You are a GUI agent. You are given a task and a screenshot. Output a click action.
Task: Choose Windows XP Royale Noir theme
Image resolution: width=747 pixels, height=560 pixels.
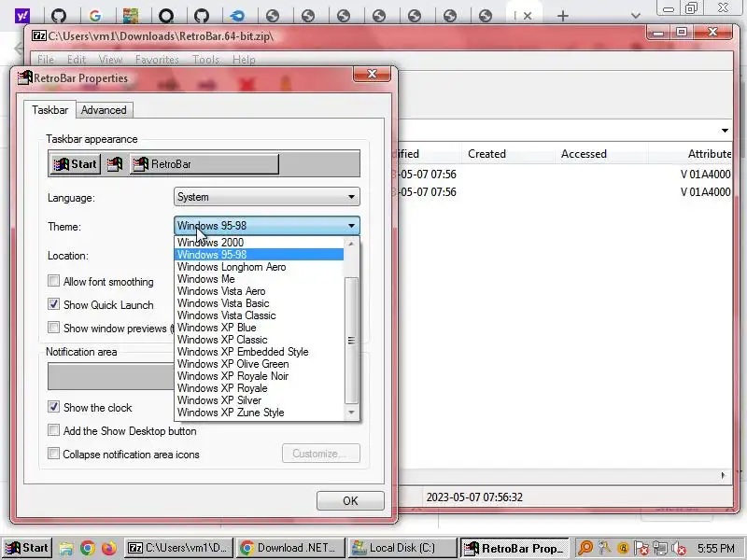[260, 376]
